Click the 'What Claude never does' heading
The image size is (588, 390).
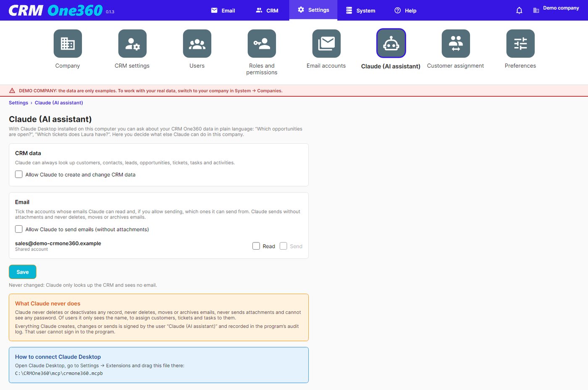[47, 303]
